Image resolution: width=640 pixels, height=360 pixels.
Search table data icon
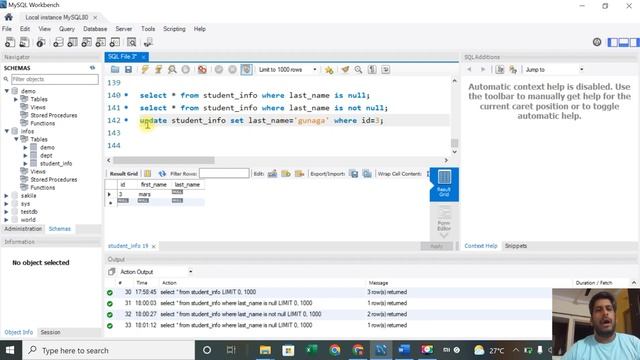131,42
